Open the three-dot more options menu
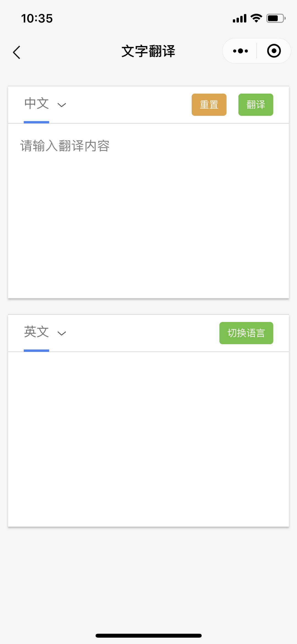Image resolution: width=297 pixels, height=644 pixels. pyautogui.click(x=240, y=51)
